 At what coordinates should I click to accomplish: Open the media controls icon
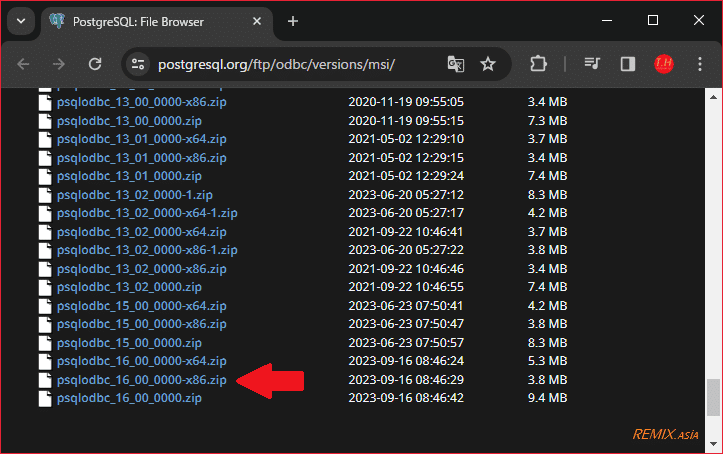(x=592, y=64)
